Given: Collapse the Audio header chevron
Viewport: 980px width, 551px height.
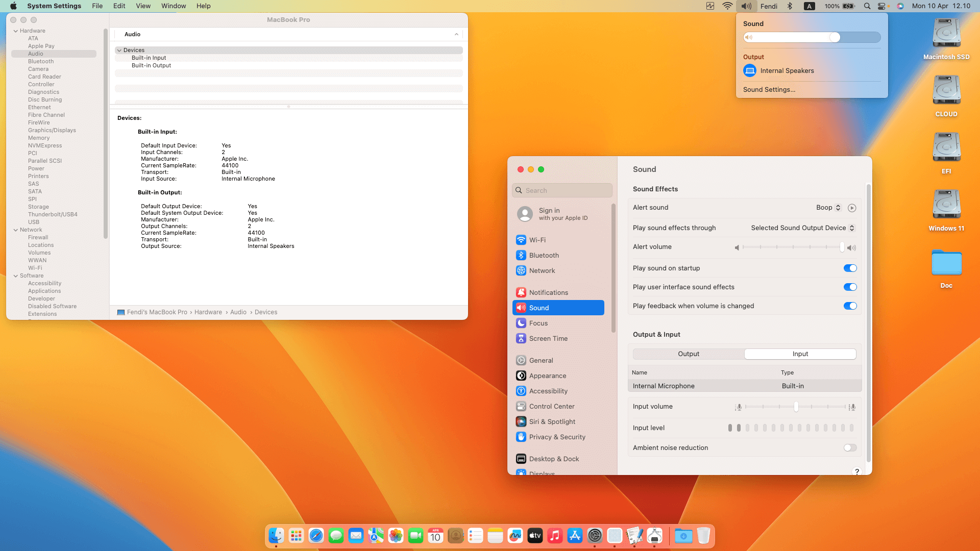Looking at the screenshot, I should (456, 34).
